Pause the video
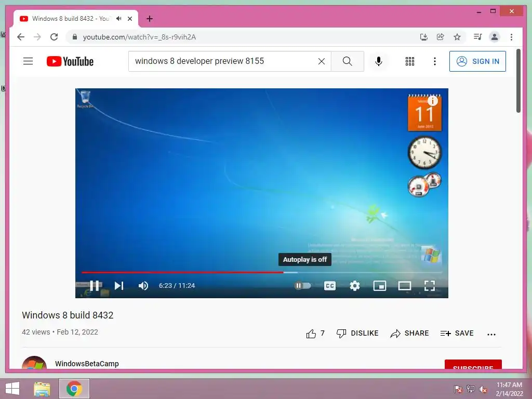532x399 pixels. click(x=95, y=286)
